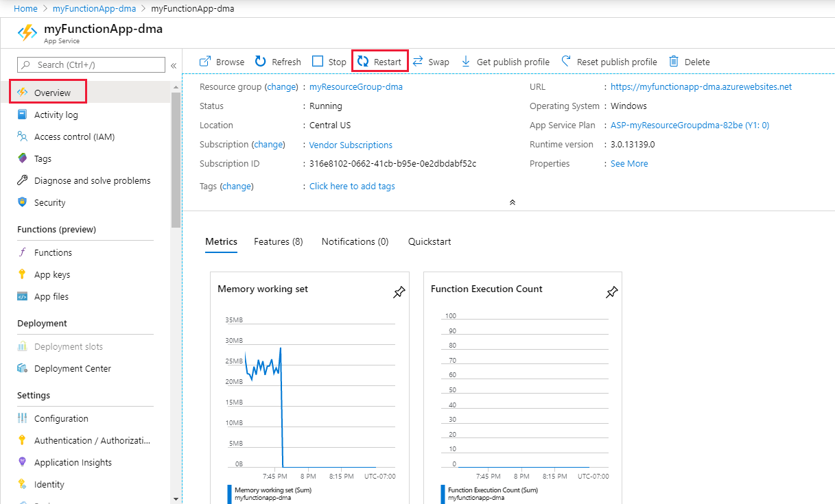This screenshot has height=504, width=835.
Task: Pin the Function Execution Count chart
Action: tap(611, 292)
